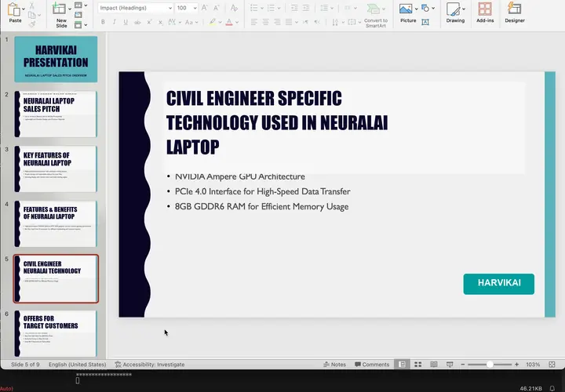Click Convert to SmartArt
Screen dimensions: 565x392
coord(375,14)
